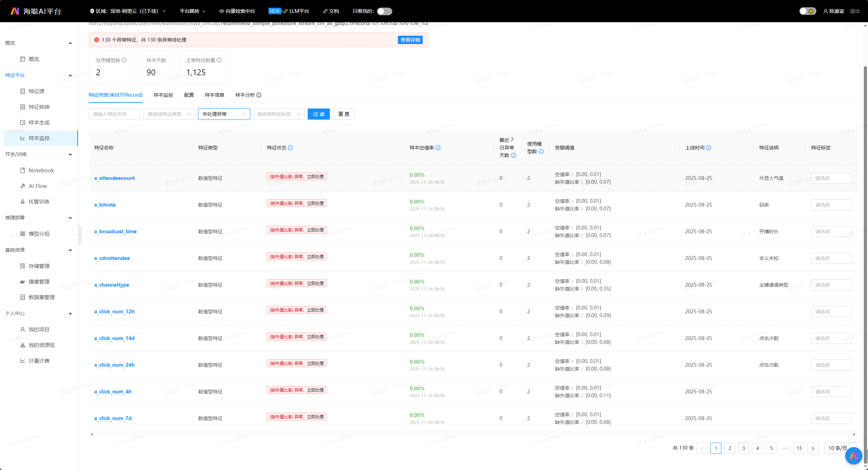
Task: Click info icon next to 在用模型数
Action: (124, 60)
